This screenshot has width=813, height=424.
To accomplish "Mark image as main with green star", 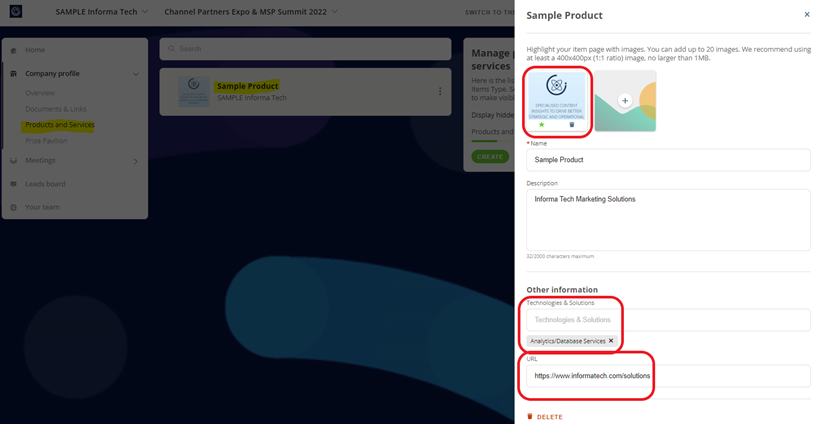I will coord(542,125).
